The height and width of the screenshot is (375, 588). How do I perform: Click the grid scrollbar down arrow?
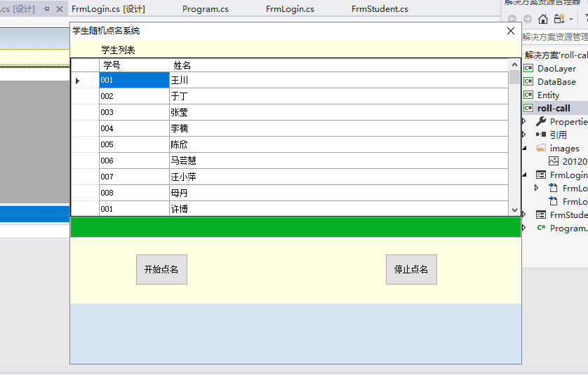[514, 210]
